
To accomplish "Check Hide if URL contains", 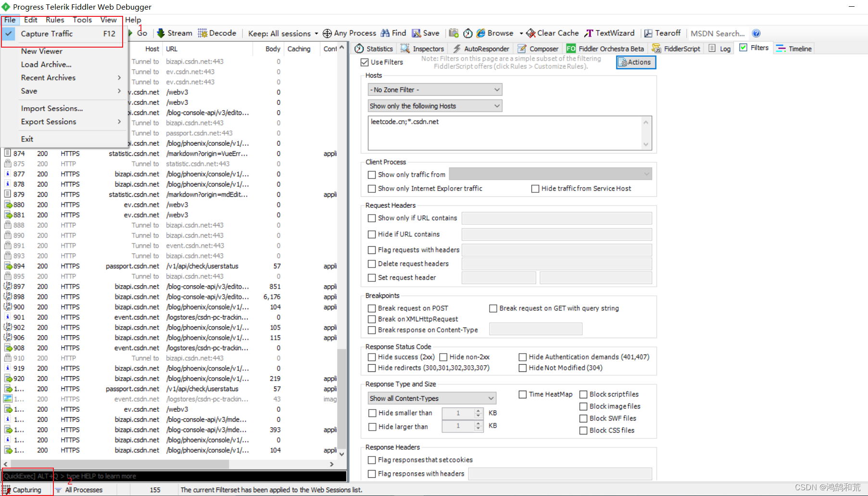I will click(x=372, y=234).
